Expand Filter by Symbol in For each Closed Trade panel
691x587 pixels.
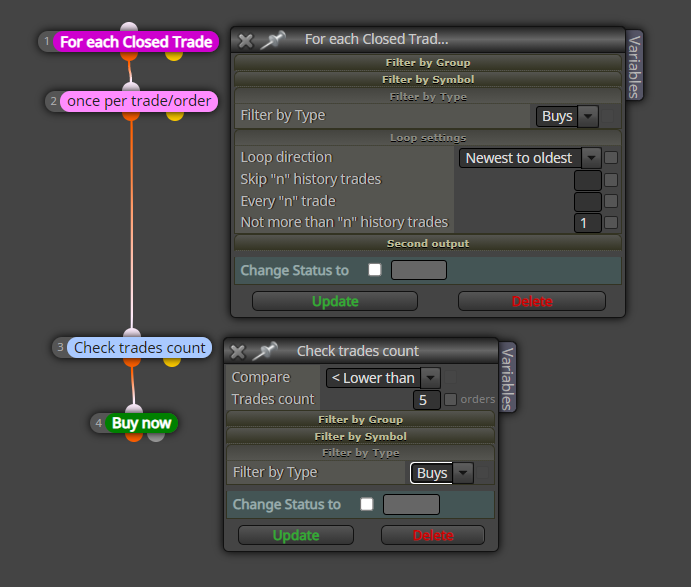[x=428, y=79]
